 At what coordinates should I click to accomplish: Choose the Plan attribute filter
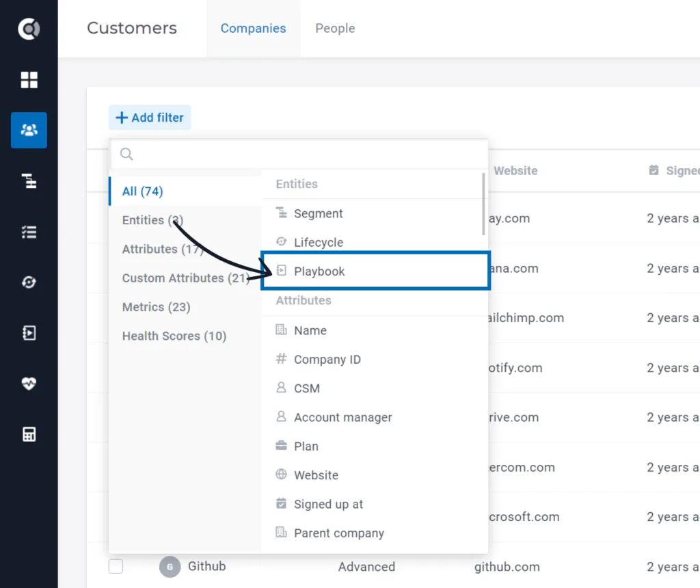[374, 446]
